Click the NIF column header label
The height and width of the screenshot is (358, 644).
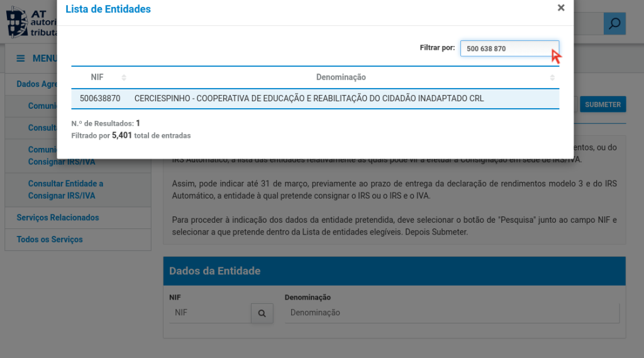97,77
